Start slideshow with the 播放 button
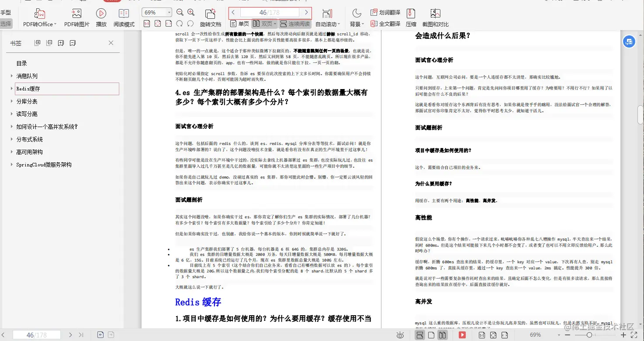 (101, 18)
